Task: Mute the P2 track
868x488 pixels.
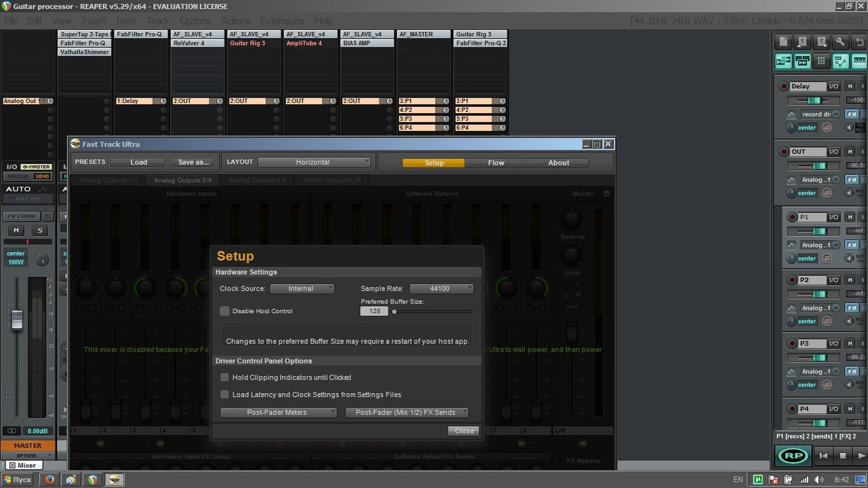Action: point(850,280)
